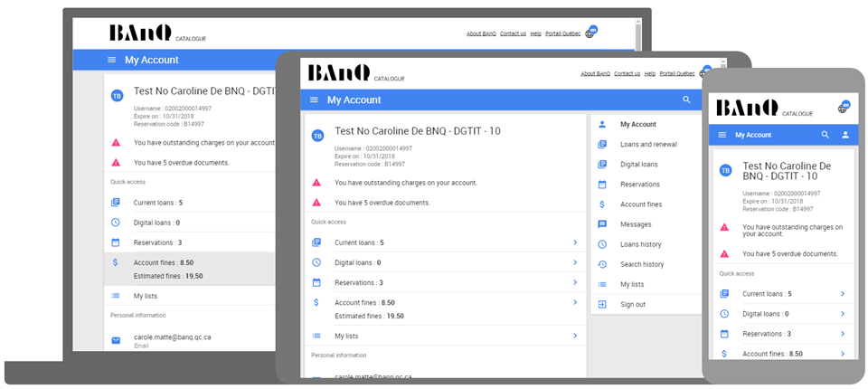The height and width of the screenshot is (389, 868).
Task: Click language globe icon on phone screen
Action: point(844,107)
